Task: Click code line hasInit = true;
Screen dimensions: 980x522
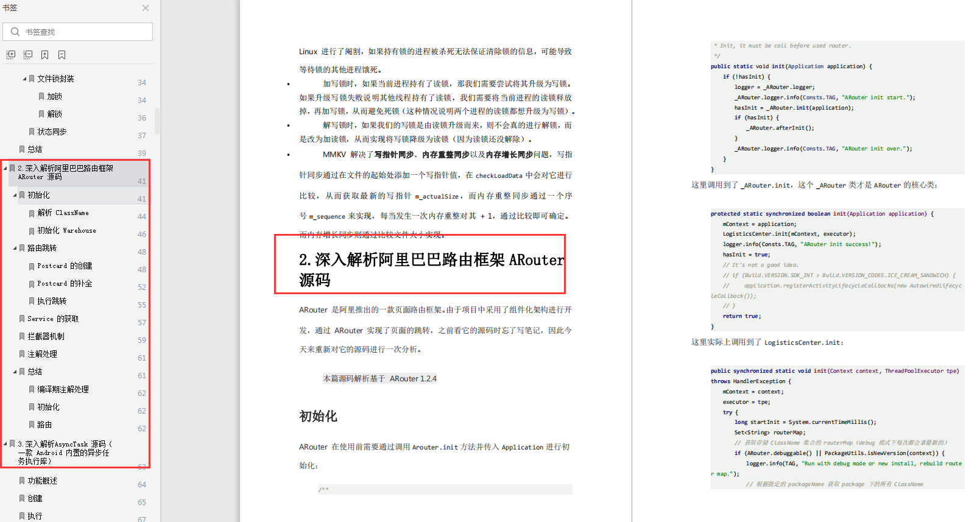Action: click(746, 255)
